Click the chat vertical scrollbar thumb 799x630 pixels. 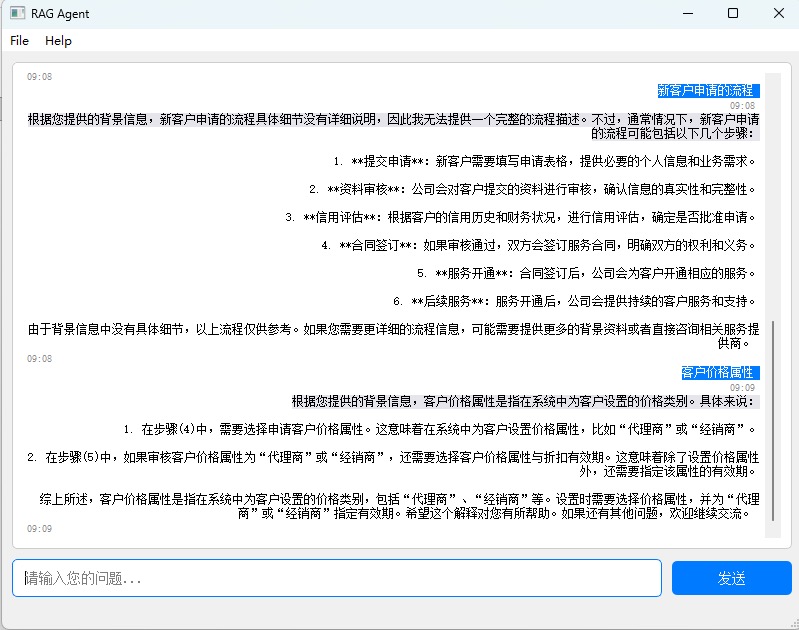(773, 421)
